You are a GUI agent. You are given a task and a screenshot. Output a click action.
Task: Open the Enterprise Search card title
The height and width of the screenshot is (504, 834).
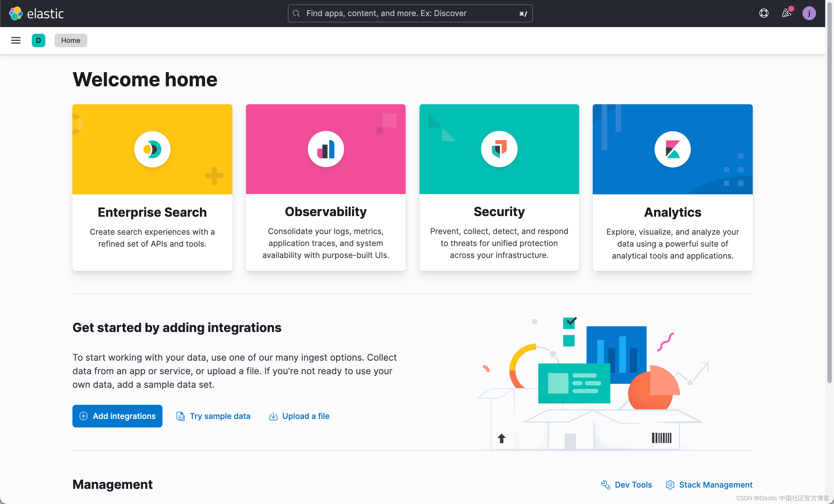[x=152, y=212]
